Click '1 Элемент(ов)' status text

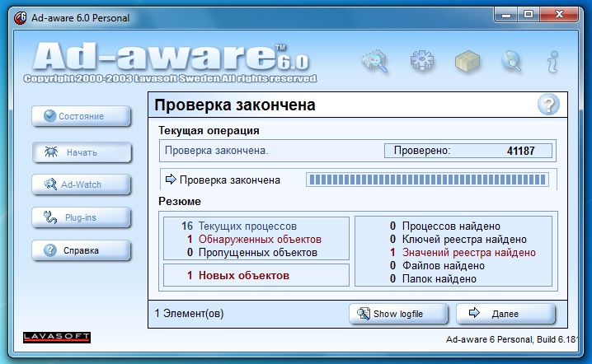(189, 314)
